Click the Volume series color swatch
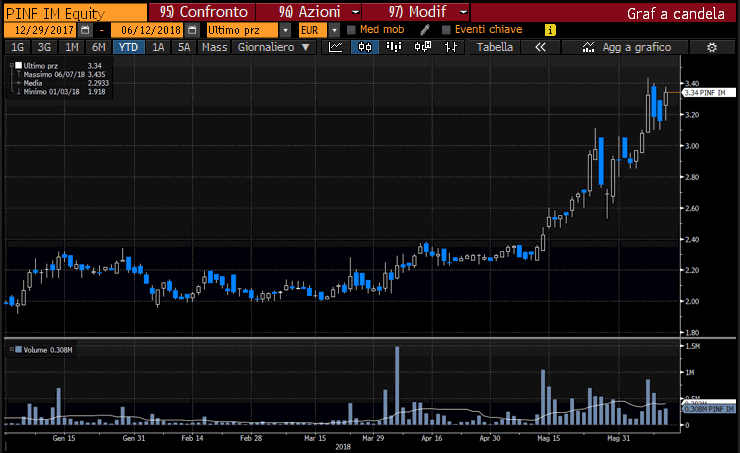 (x=18, y=349)
